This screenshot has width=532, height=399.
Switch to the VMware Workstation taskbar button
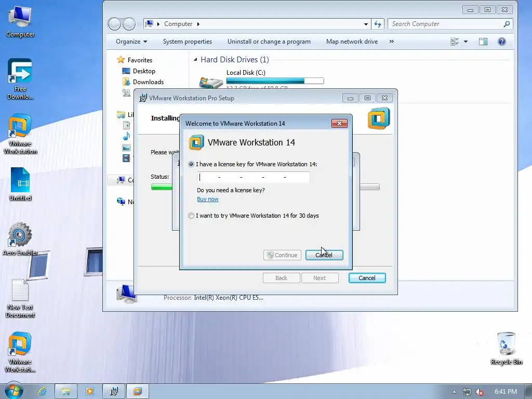(138, 391)
